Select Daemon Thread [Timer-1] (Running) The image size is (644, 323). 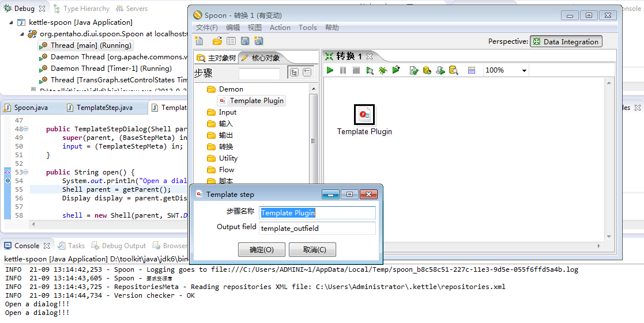[x=106, y=69]
